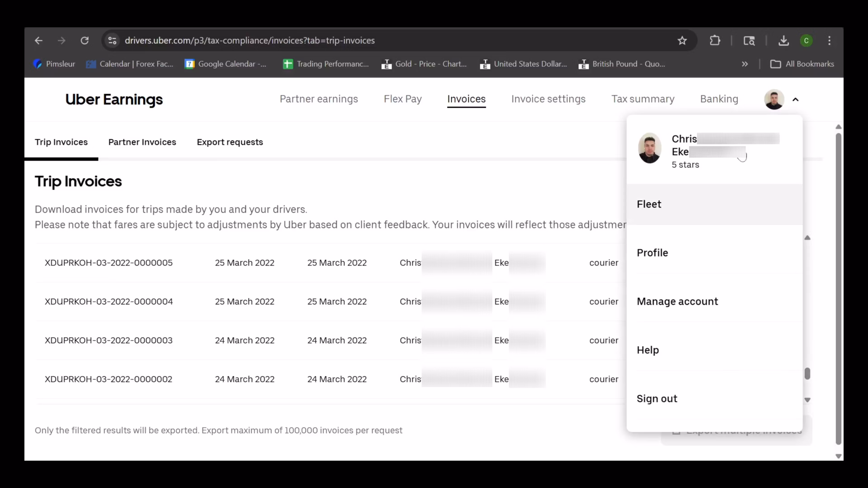Screen dimensions: 868x488
Task: Click the address bar URL
Action: click(x=250, y=40)
